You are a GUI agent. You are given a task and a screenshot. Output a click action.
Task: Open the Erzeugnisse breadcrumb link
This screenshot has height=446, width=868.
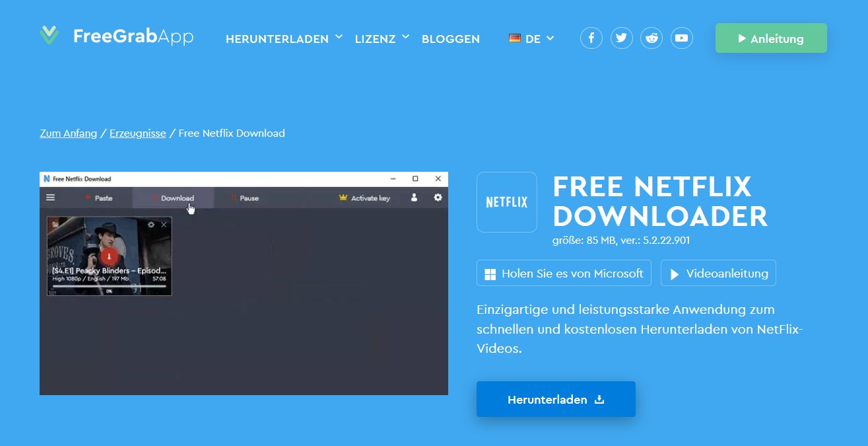pos(138,133)
